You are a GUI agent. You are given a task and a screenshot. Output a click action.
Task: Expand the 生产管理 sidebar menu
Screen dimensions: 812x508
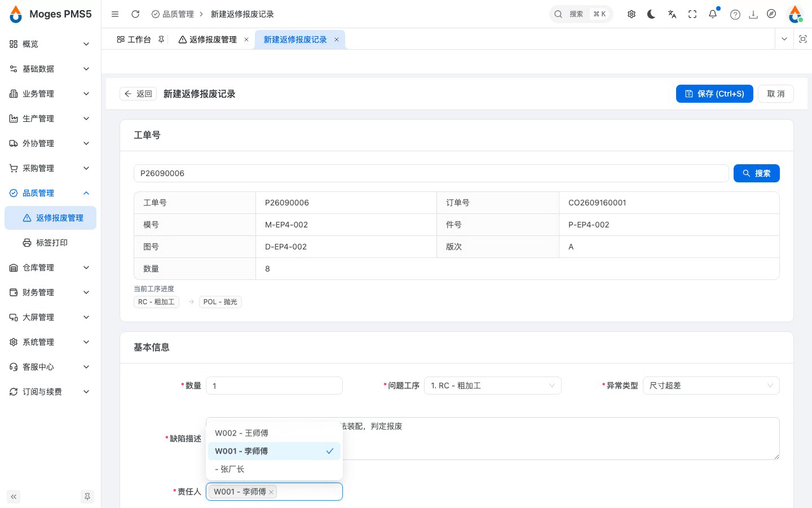coord(50,119)
